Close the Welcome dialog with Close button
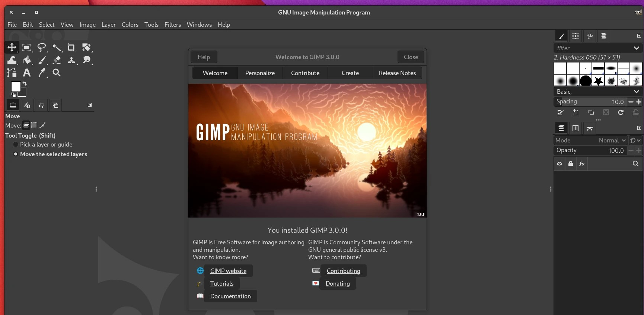The height and width of the screenshot is (315, 644). click(411, 57)
